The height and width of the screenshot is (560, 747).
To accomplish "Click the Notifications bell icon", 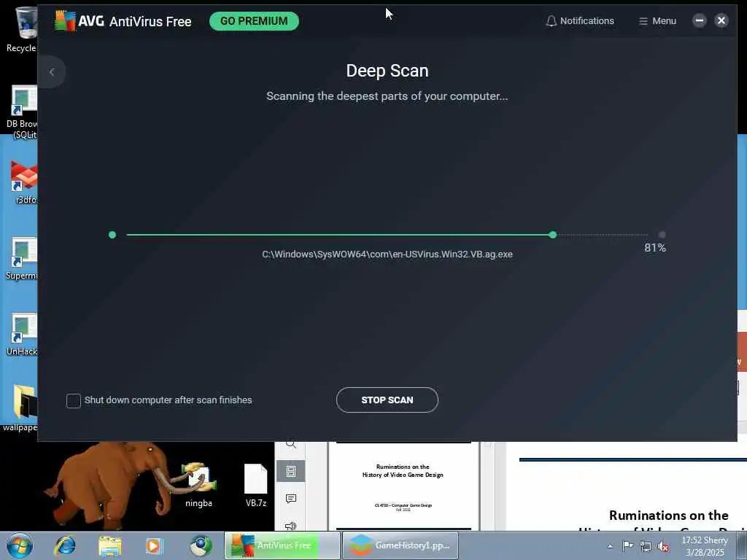I will click(551, 21).
